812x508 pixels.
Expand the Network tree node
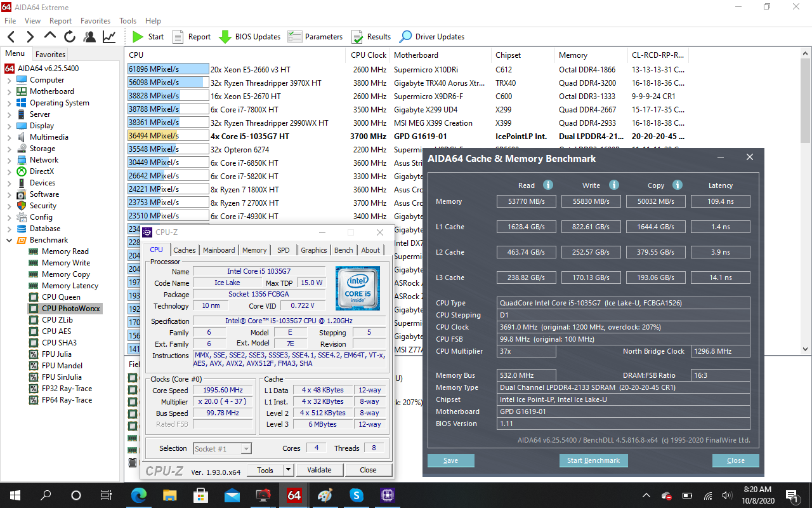(x=9, y=160)
